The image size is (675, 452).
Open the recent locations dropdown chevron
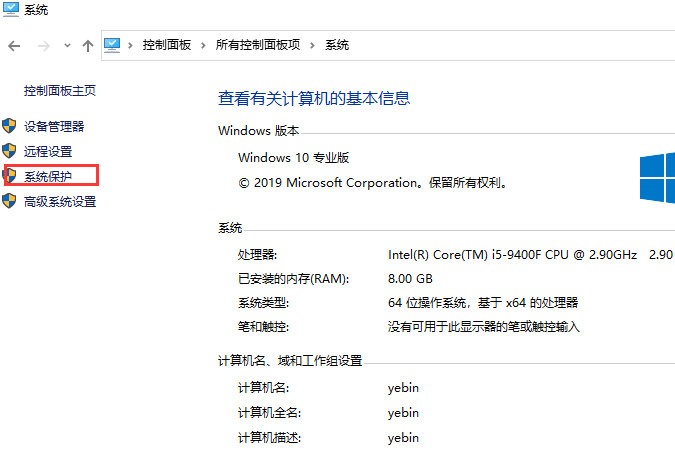[x=67, y=46]
